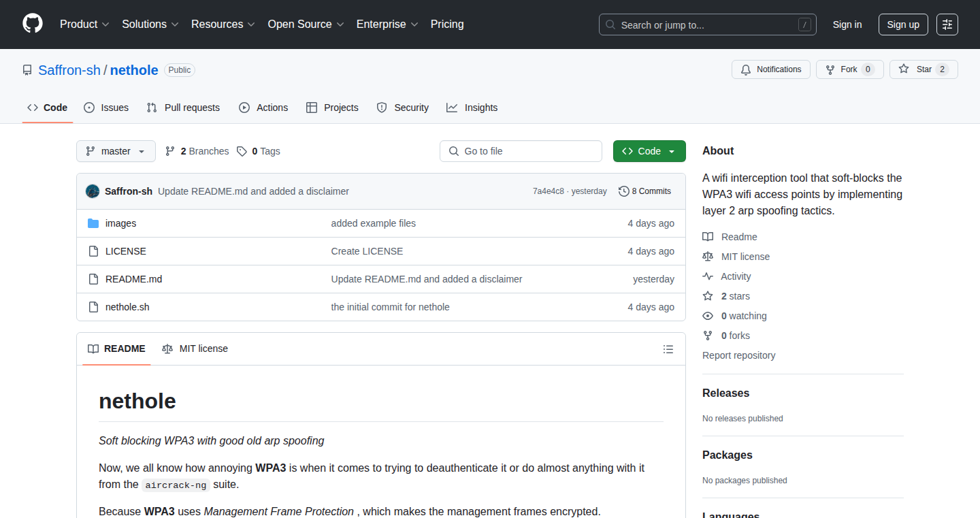980x518 pixels.
Task: Fork the repository
Action: click(850, 69)
